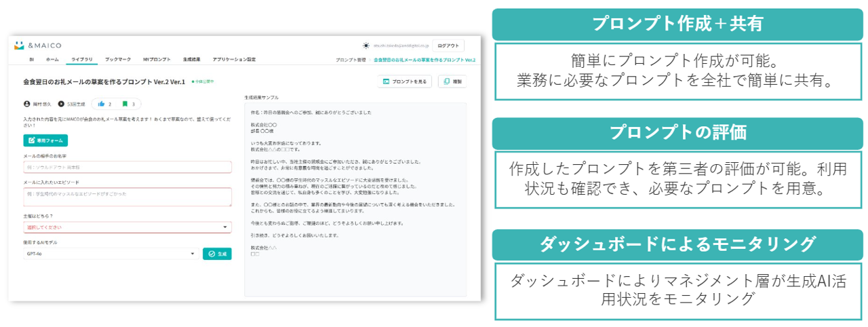Viewport: 868px width, 327px height.
Task: Open the BI tab
Action: point(31,60)
